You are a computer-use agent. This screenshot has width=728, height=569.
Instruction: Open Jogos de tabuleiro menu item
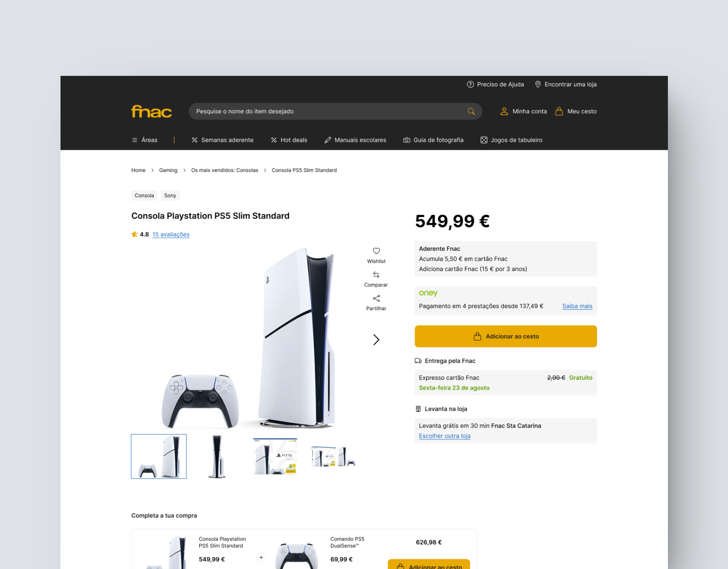(511, 140)
